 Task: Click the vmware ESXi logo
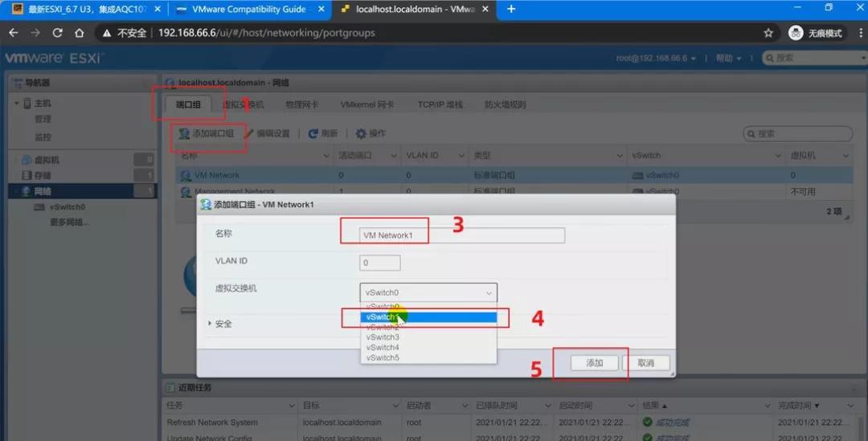(54, 58)
